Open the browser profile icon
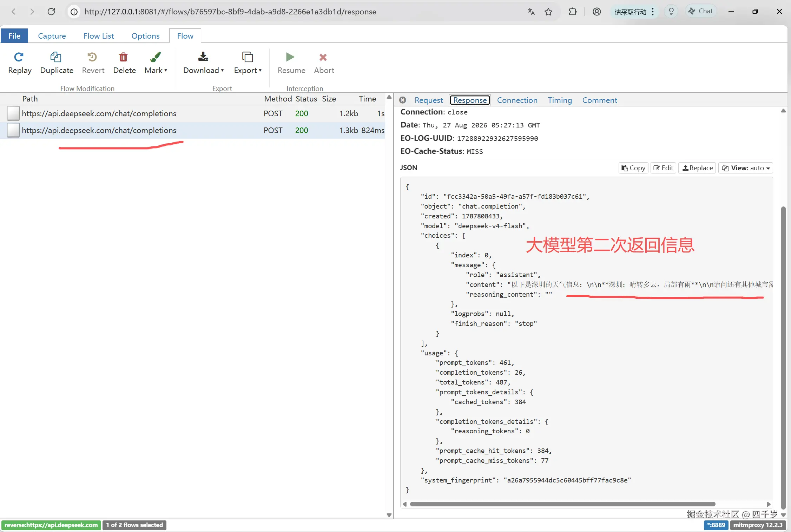Screen dimensions: 791x532 point(596,12)
